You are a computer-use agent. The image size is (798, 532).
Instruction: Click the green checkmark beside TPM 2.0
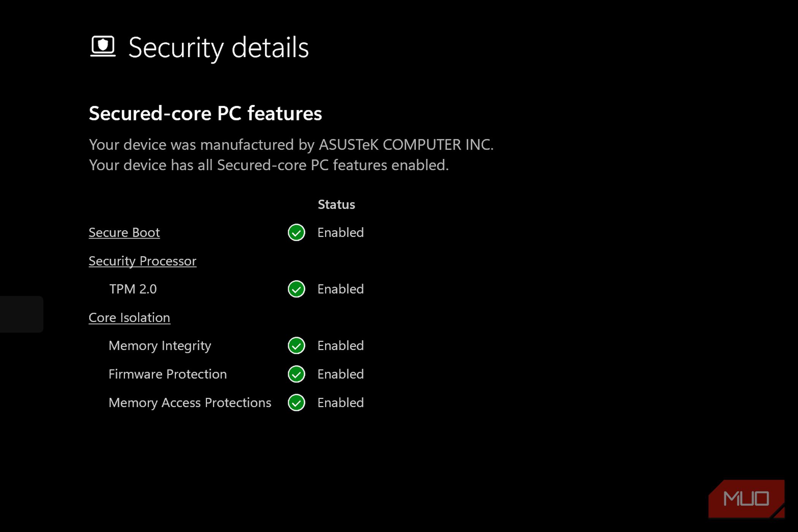click(296, 289)
